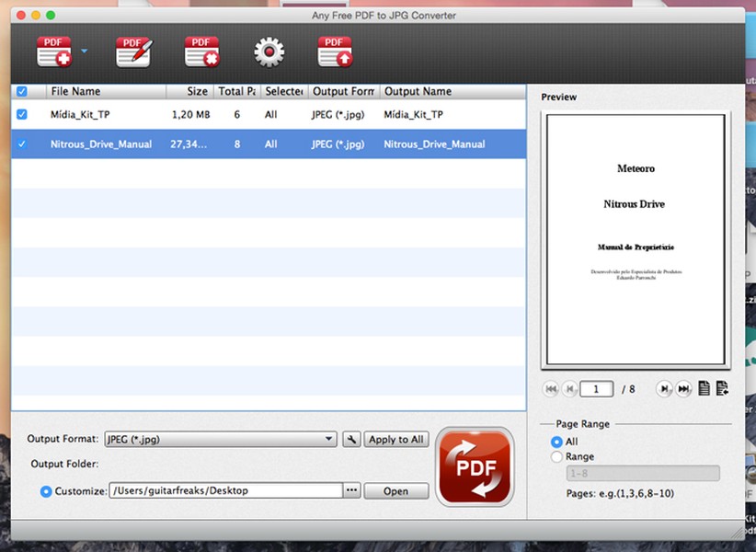The height and width of the screenshot is (552, 756).
Task: Open Preferences with the gear icon
Action: pyautogui.click(x=269, y=52)
